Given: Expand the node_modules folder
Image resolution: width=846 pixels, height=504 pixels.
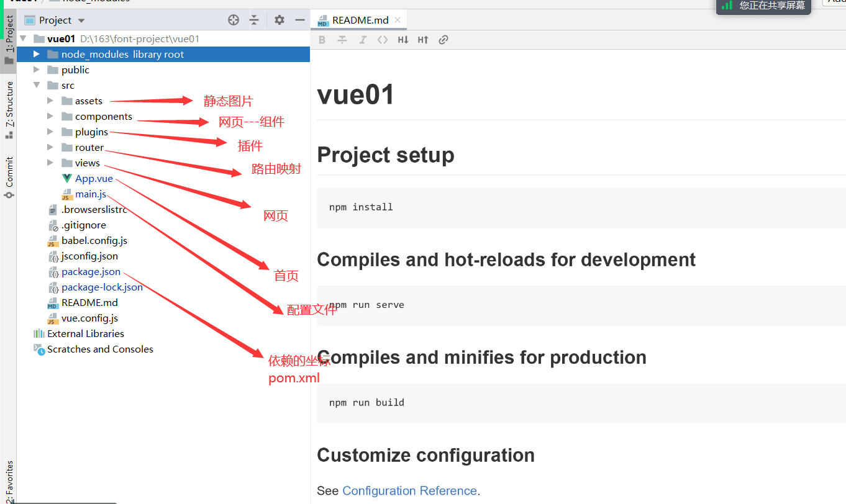Looking at the screenshot, I should tap(37, 55).
